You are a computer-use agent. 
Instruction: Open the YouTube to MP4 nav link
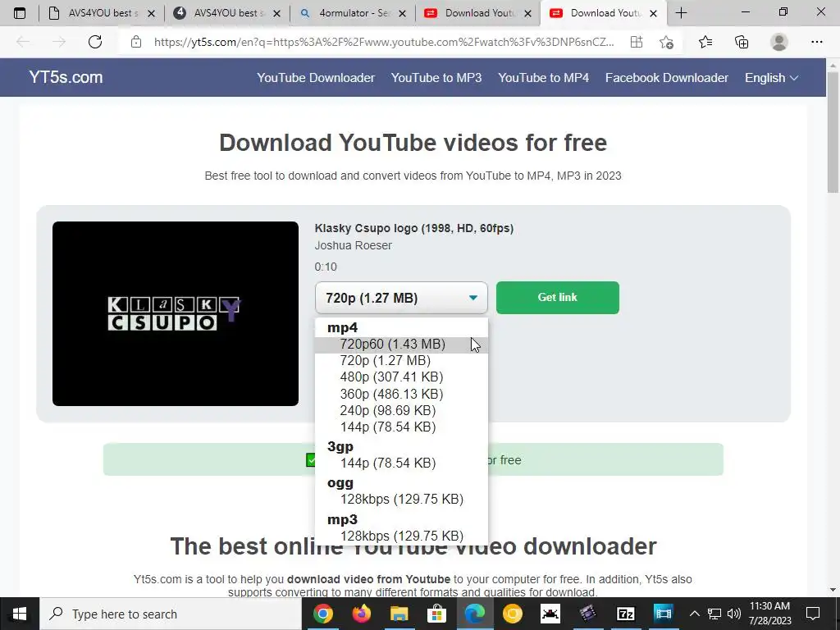543,78
